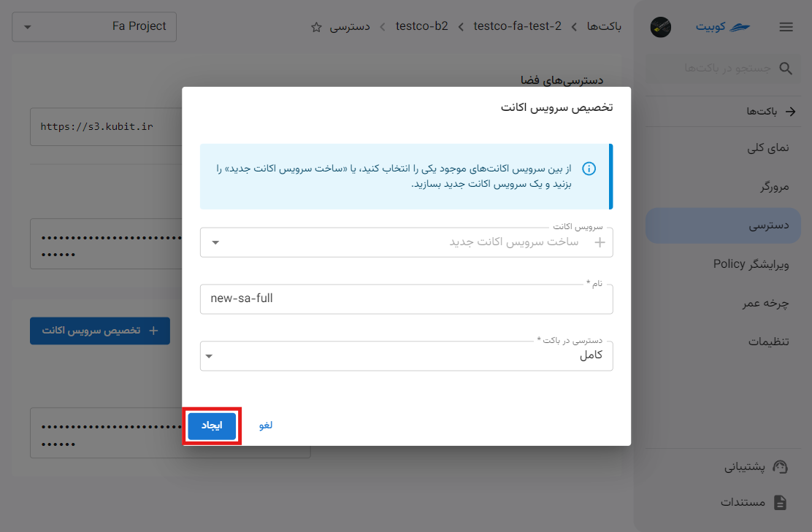Click the document icon beside مستندات

click(780, 503)
